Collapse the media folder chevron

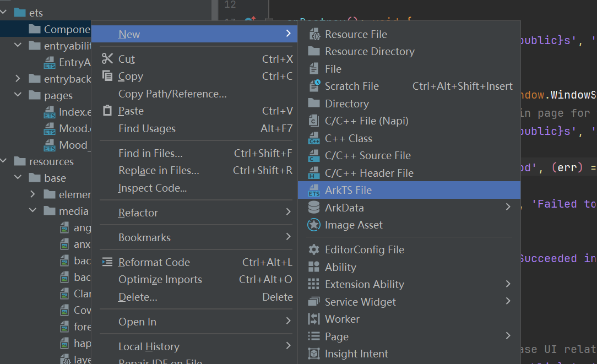click(x=32, y=210)
